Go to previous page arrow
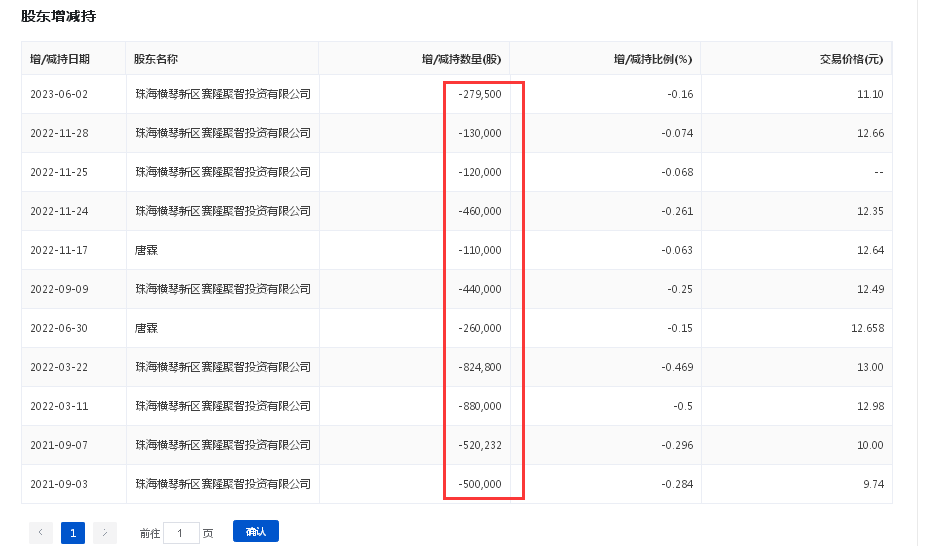 pyautogui.click(x=41, y=532)
